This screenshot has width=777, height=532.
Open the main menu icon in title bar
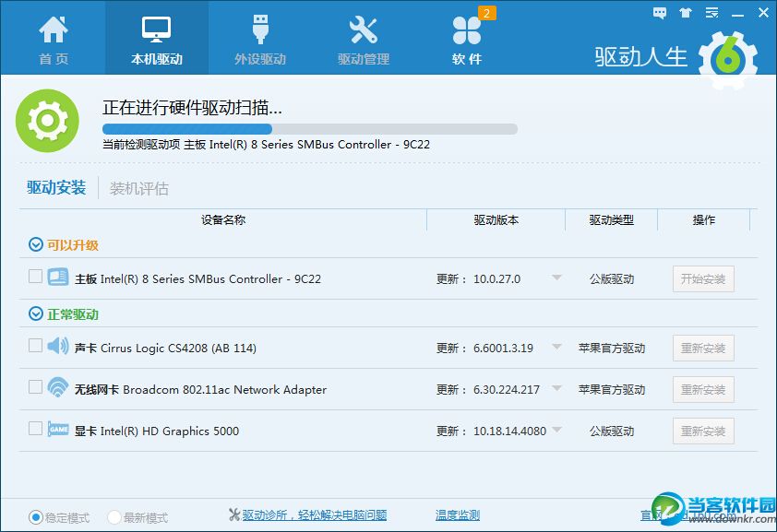[712, 13]
